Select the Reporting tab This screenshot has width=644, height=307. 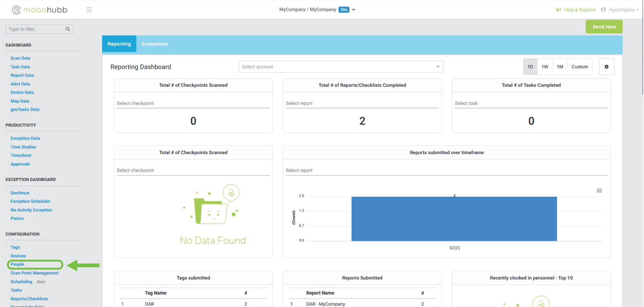[119, 44]
